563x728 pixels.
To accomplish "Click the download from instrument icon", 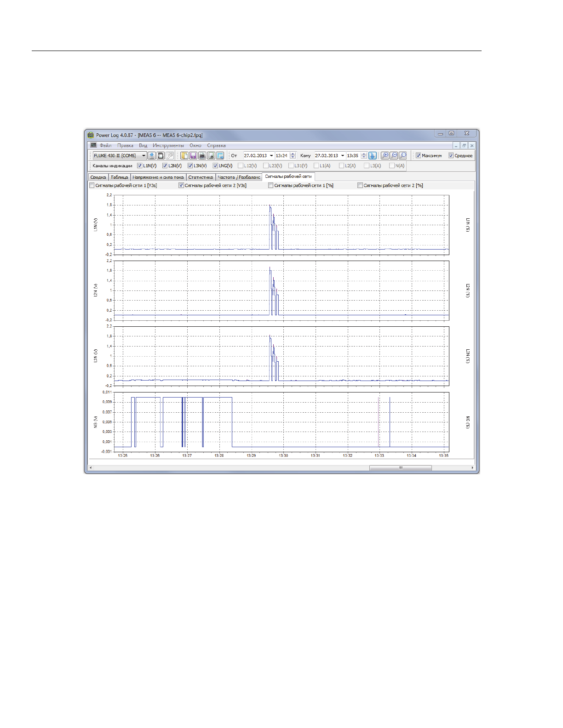I will 152,156.
